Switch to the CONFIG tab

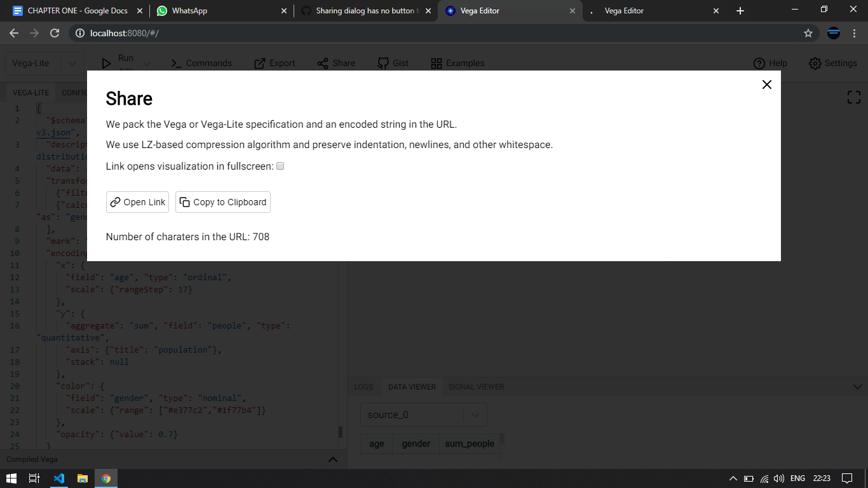coord(76,92)
